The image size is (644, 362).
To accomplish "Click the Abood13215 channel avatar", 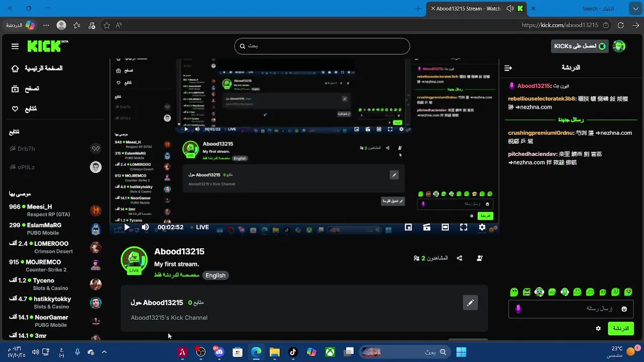I will click(134, 259).
